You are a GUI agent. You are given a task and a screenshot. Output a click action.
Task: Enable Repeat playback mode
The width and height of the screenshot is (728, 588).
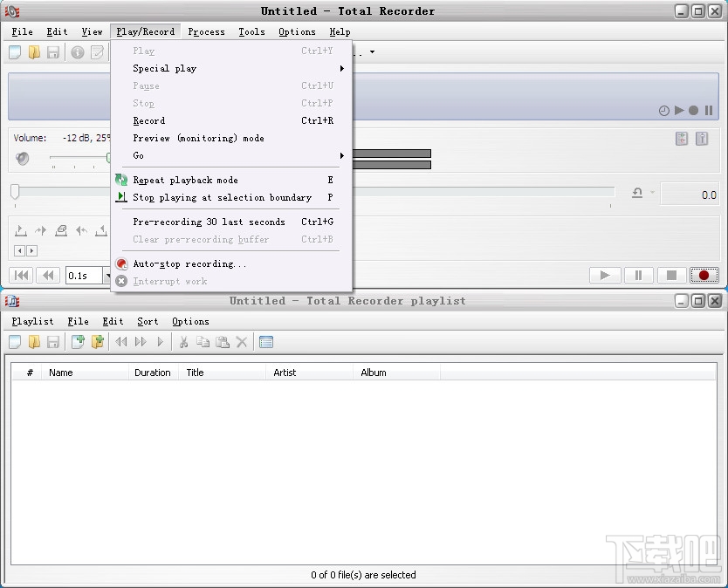pos(185,180)
